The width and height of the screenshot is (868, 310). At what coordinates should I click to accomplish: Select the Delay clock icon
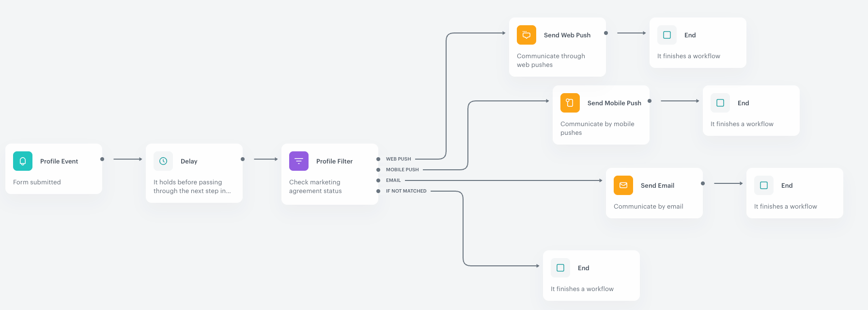[163, 161]
